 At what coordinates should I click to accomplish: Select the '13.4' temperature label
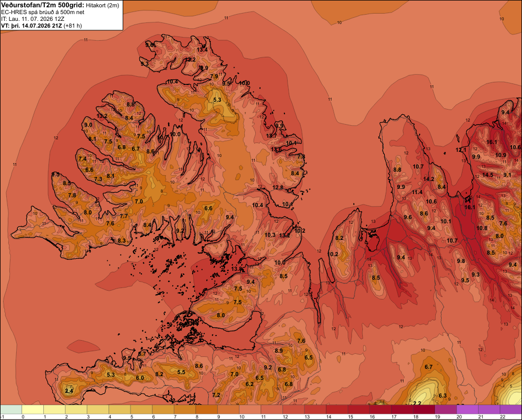pyautogui.click(x=202, y=50)
